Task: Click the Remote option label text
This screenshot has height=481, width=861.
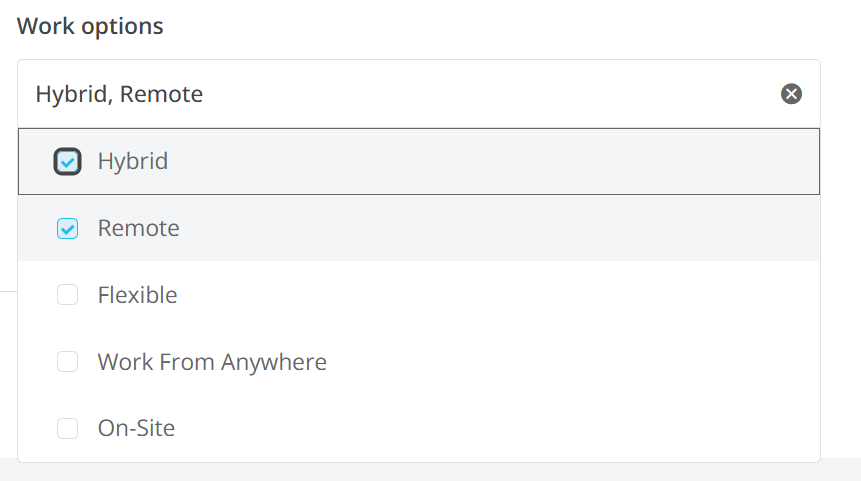Action: pos(138,228)
